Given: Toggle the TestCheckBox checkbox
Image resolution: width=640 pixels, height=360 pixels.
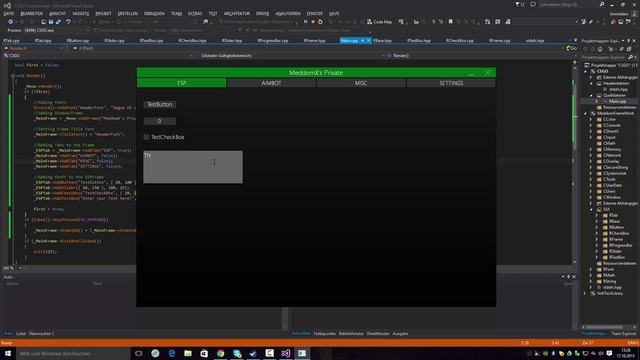Looking at the screenshot, I should click(147, 137).
